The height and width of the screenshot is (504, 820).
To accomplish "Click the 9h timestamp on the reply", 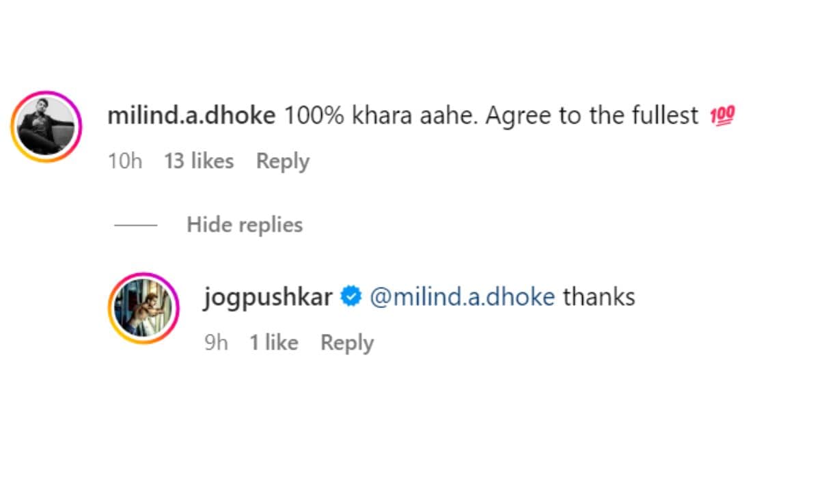I will (x=216, y=342).
